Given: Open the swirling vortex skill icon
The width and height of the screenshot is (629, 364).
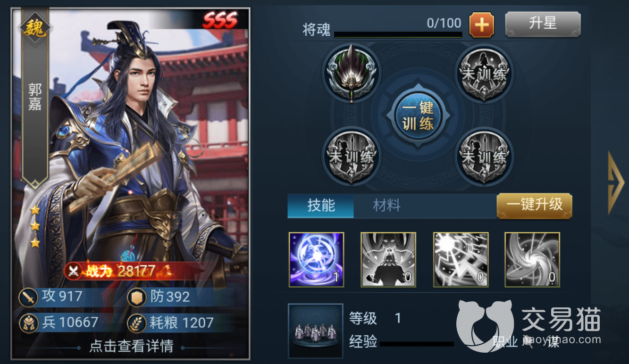Looking at the screenshot, I should tap(532, 259).
